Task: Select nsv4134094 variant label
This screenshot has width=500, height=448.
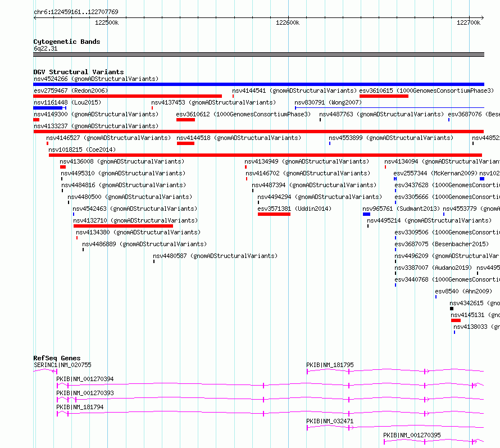Action: point(442,161)
